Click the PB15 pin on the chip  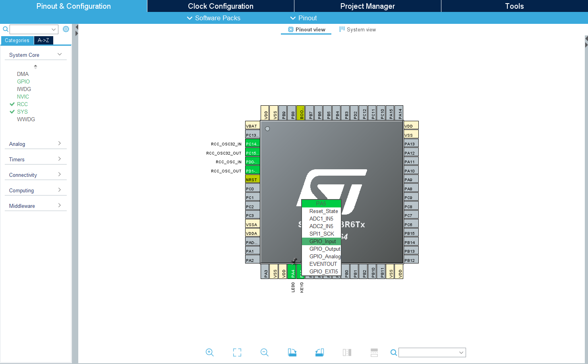pyautogui.click(x=411, y=233)
